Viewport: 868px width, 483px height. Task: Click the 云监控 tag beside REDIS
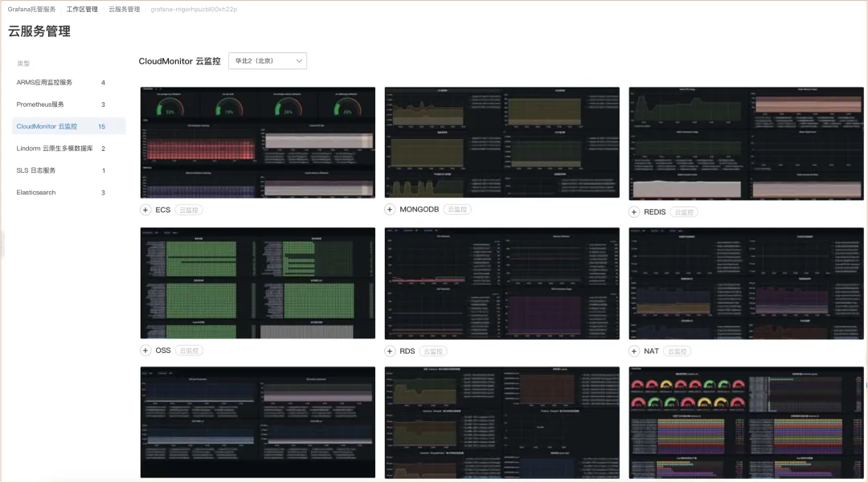684,212
